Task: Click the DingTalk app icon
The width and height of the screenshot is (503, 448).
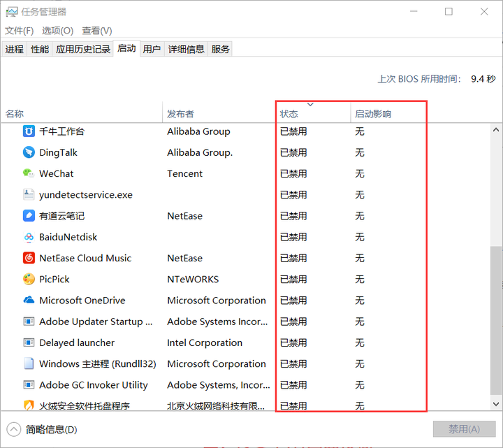Action: [x=29, y=152]
